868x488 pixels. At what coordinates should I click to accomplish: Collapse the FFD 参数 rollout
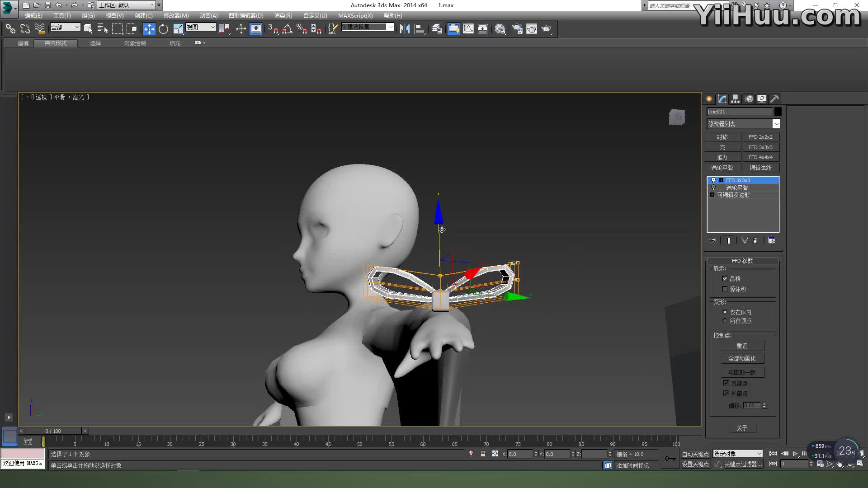click(742, 261)
